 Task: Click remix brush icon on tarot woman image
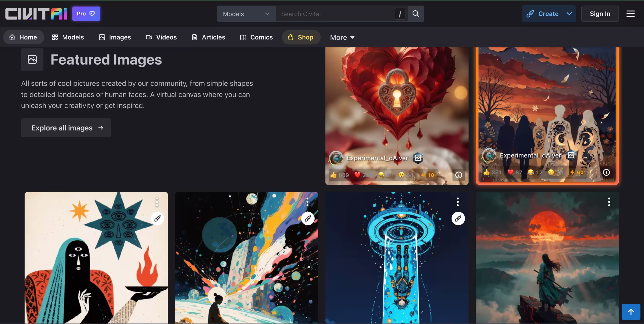tap(157, 218)
